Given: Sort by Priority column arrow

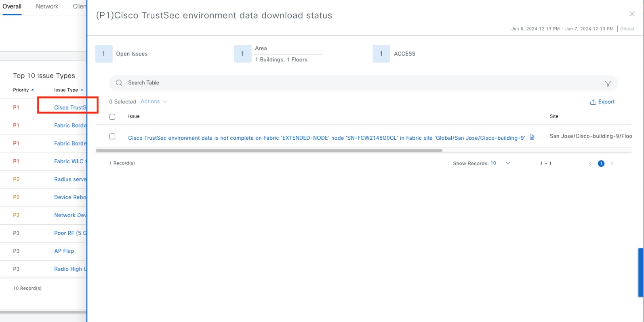Looking at the screenshot, I should [x=32, y=90].
